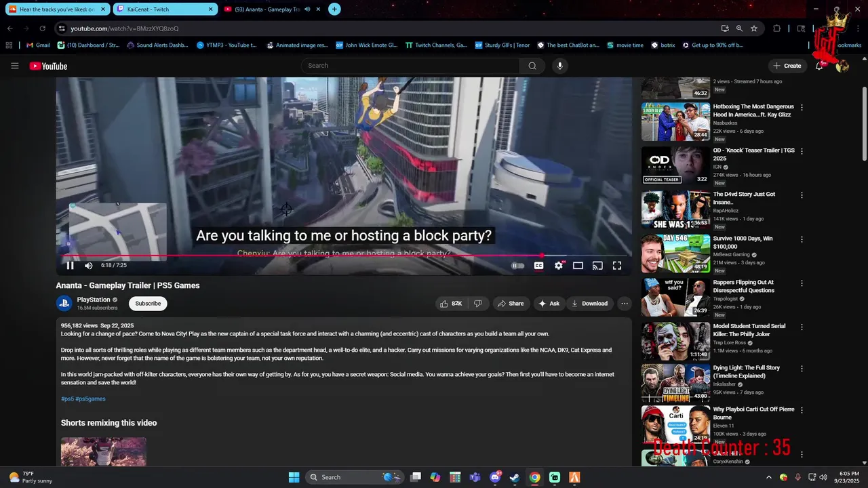
Task: Switch the player to theater mode
Action: coord(578,266)
